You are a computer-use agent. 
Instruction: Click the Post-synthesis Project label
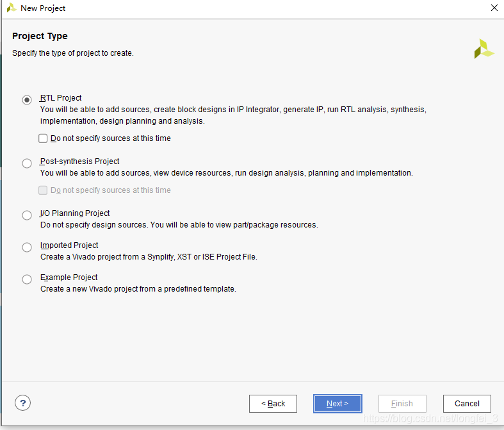(79, 161)
